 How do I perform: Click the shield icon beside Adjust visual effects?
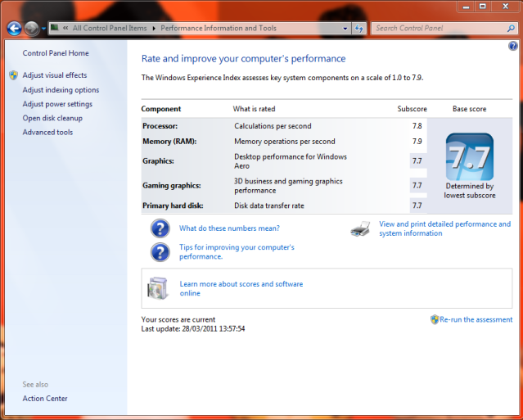pos(13,75)
